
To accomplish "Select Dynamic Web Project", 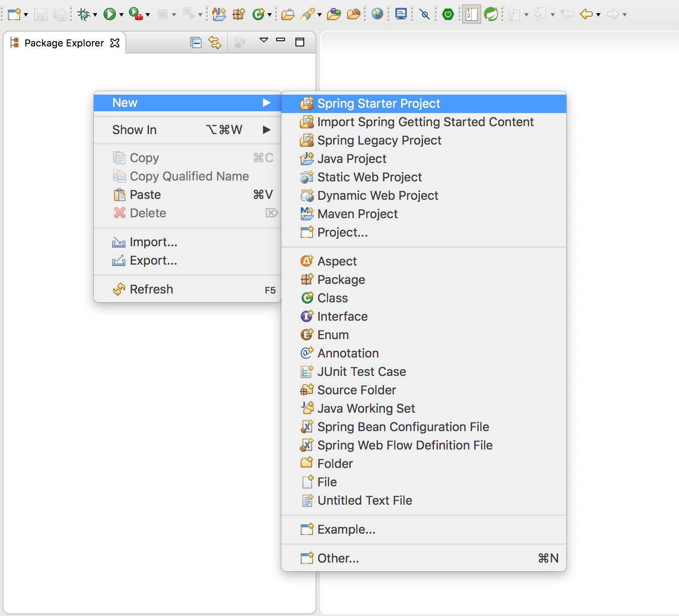I will pos(424,195).
